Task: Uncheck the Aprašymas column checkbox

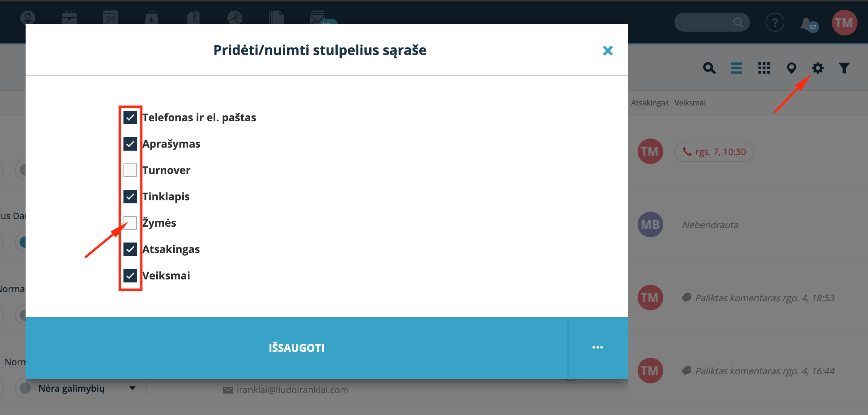Action: click(x=130, y=144)
